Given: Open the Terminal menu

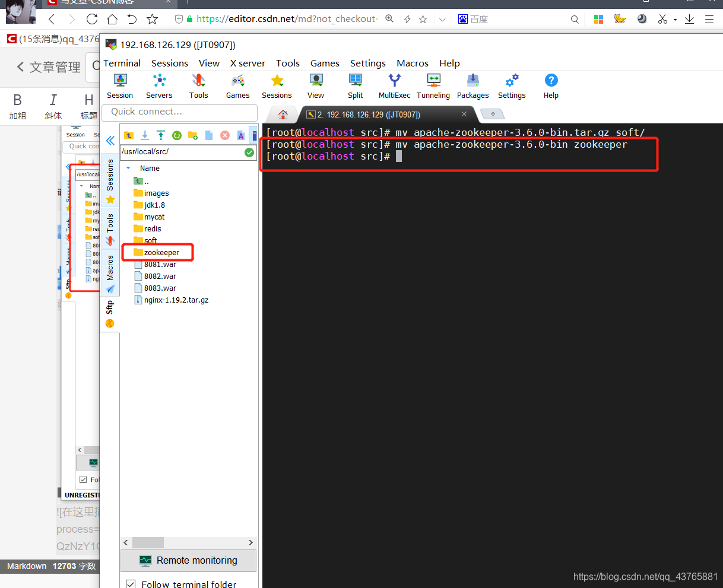Looking at the screenshot, I should [122, 63].
